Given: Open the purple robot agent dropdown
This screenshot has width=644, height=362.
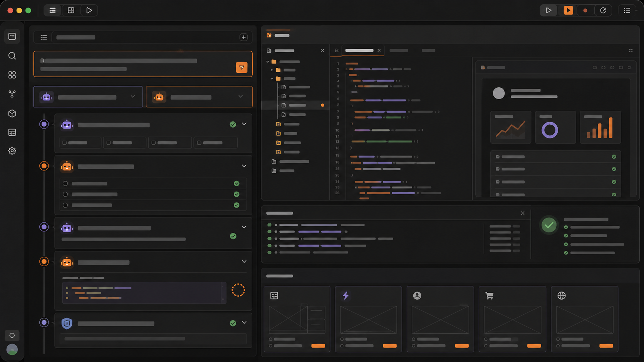Looking at the screenshot, I should pyautogui.click(x=88, y=97).
